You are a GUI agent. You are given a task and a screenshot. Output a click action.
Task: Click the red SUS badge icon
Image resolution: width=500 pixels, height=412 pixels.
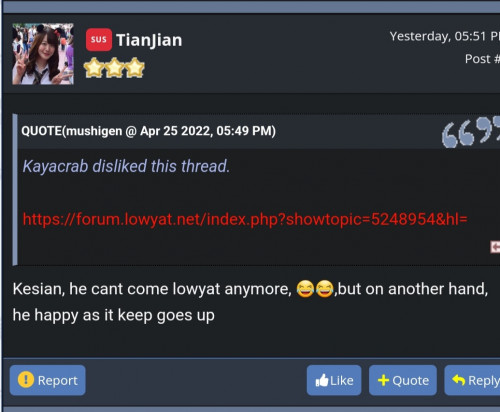pos(99,40)
